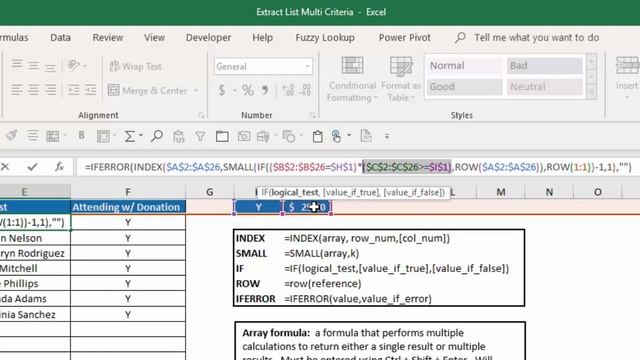Apply the Normal cell style
Image resolution: width=640 pixels, height=360 pixels.
coord(464,66)
